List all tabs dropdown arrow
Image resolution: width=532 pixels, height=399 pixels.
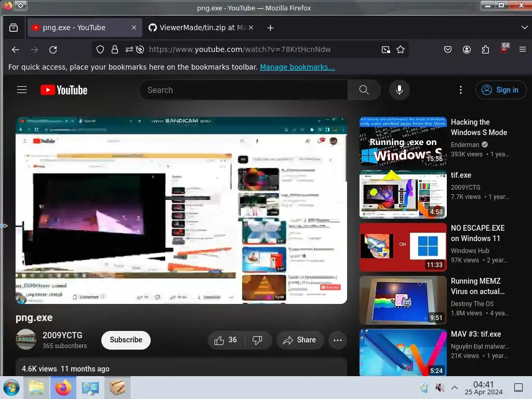(x=524, y=28)
